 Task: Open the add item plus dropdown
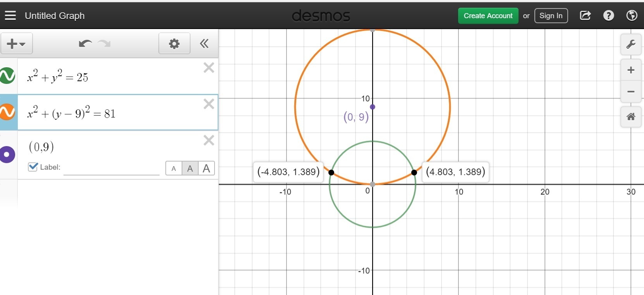tap(16, 43)
